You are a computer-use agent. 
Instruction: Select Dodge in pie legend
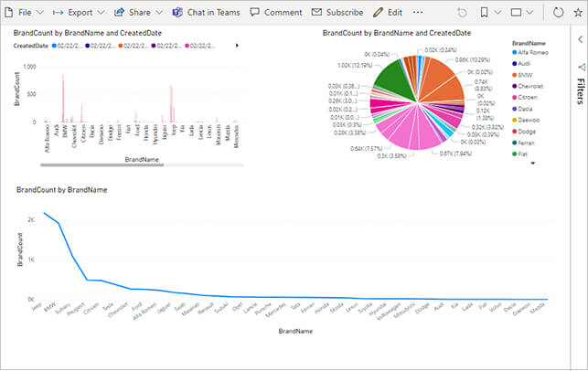click(x=524, y=132)
